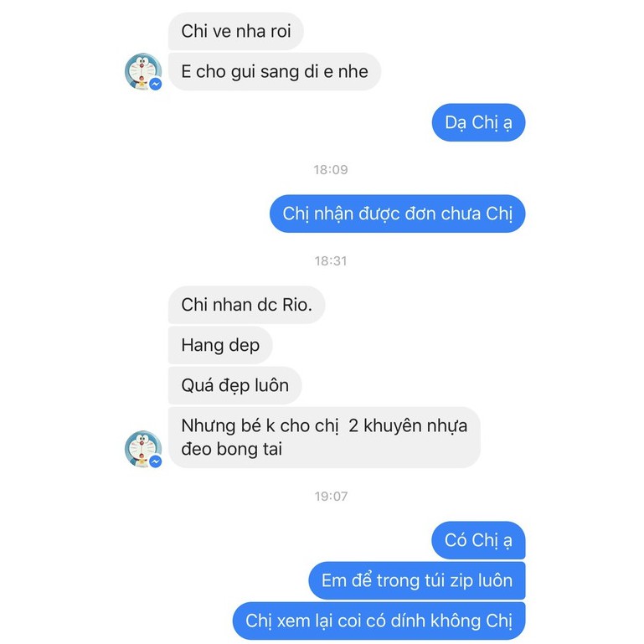Image resolution: width=644 pixels, height=644 pixels.
Task: Select message 'Chi ve nha roi'
Action: (x=236, y=31)
